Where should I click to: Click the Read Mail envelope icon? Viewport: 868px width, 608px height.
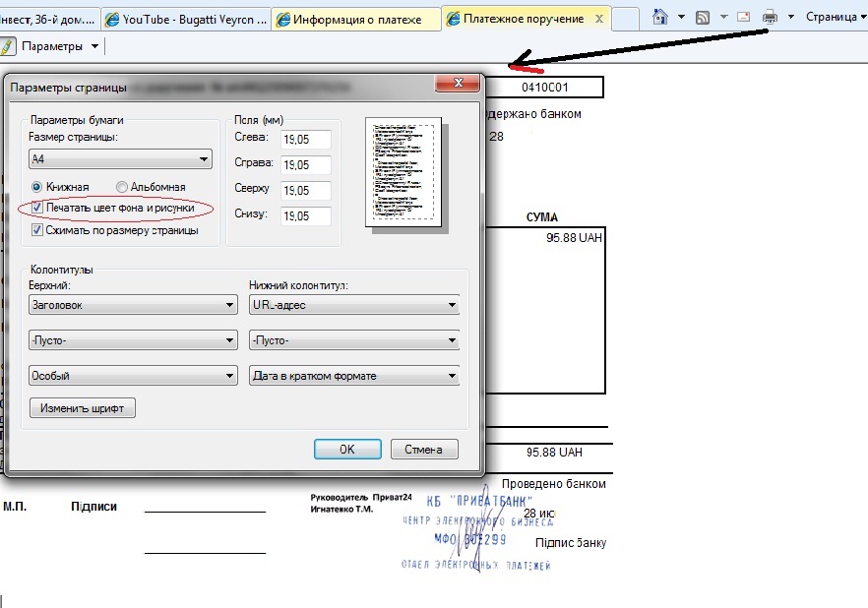(743, 17)
